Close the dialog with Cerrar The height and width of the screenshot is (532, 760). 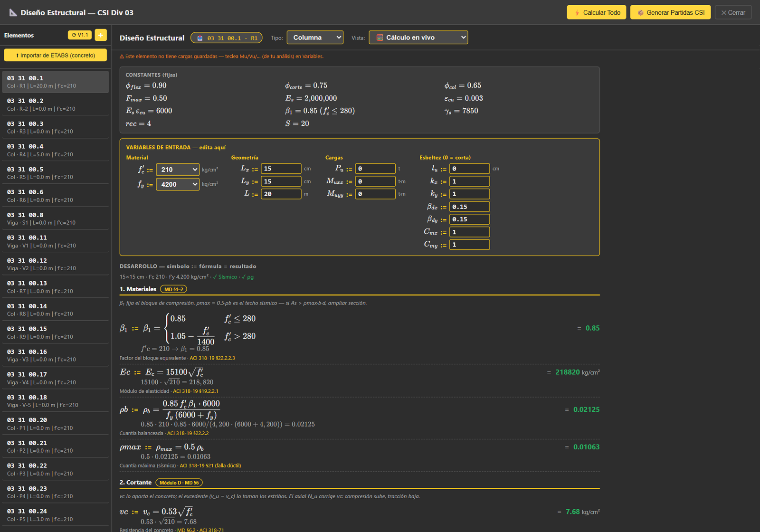(x=733, y=12)
